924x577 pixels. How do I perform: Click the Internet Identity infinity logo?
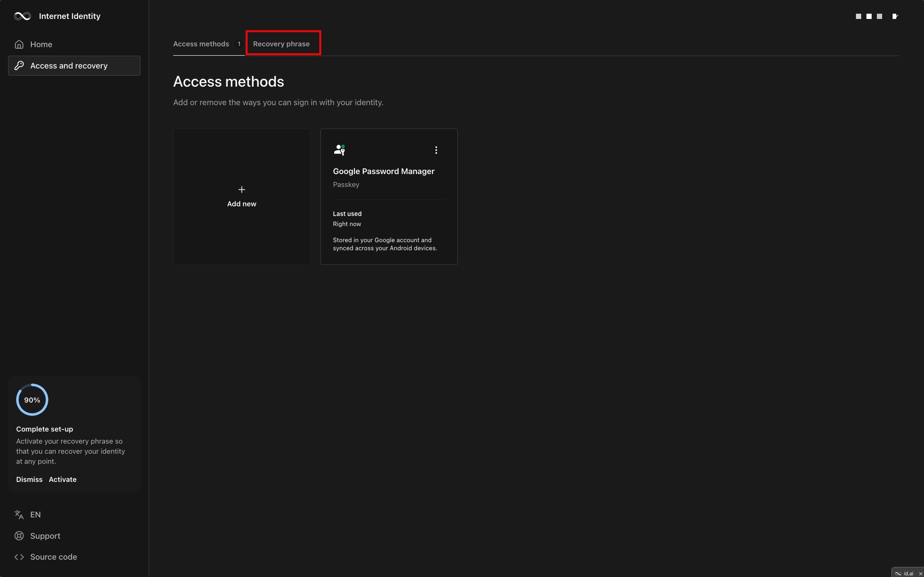[23, 16]
